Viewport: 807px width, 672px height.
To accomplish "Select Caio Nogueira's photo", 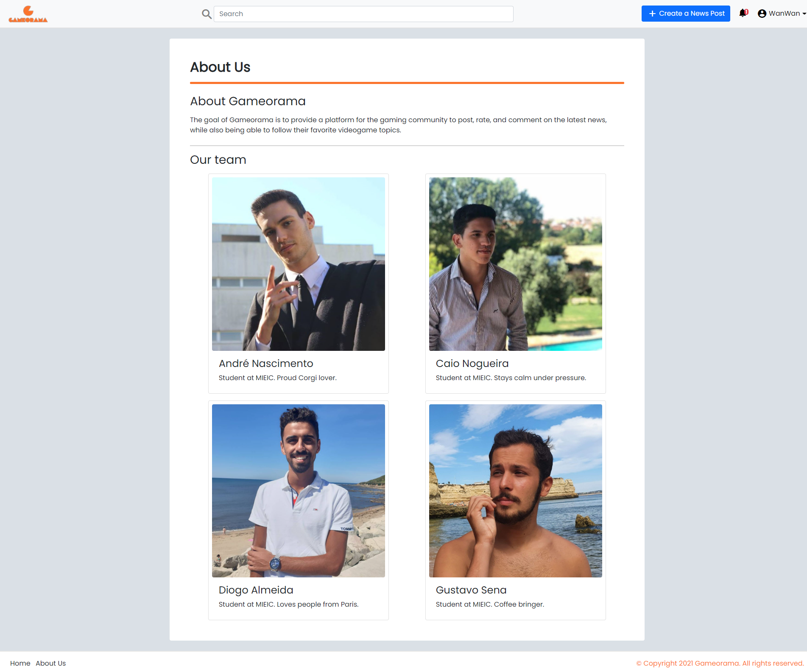I will [x=516, y=264].
